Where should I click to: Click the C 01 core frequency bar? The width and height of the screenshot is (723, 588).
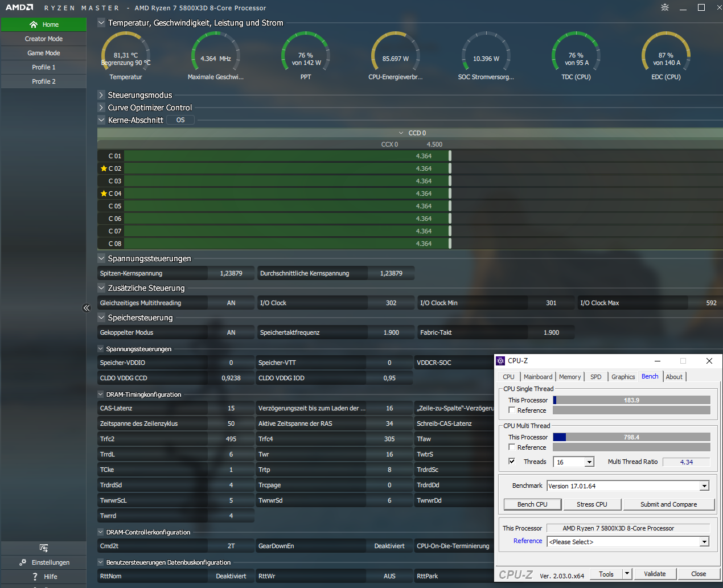287,156
